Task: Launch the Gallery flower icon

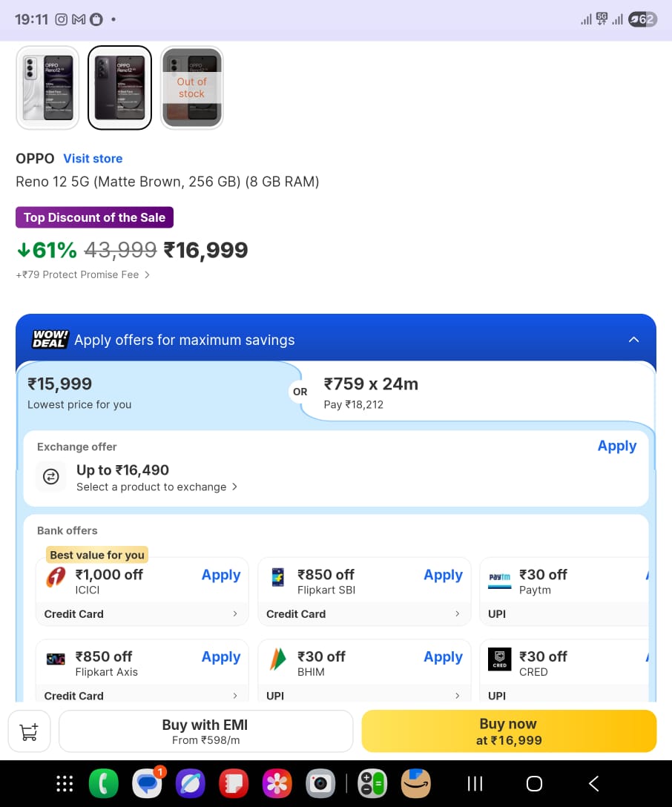Action: click(277, 783)
